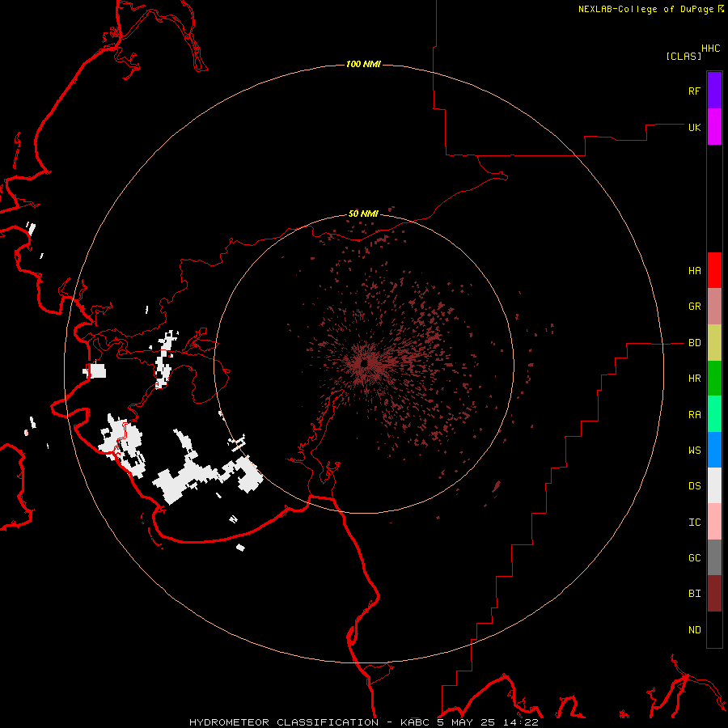
Task: Click the BD legend label
Action: (x=694, y=343)
